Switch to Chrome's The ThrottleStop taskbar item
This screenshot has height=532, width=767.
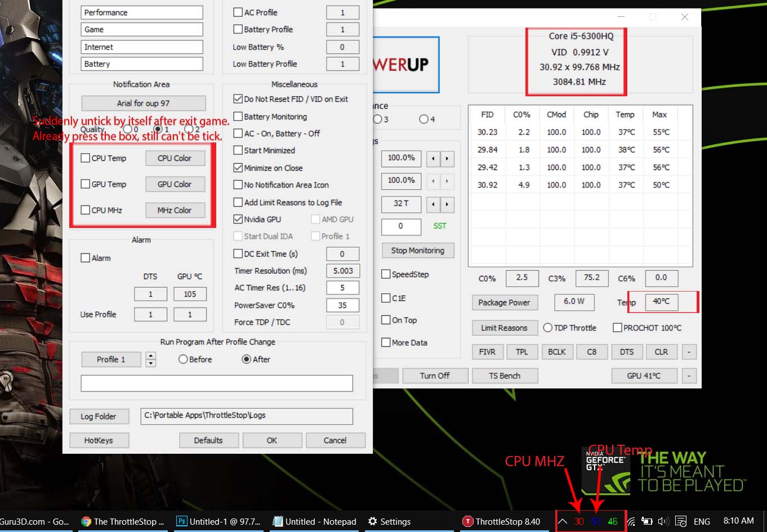[123, 521]
